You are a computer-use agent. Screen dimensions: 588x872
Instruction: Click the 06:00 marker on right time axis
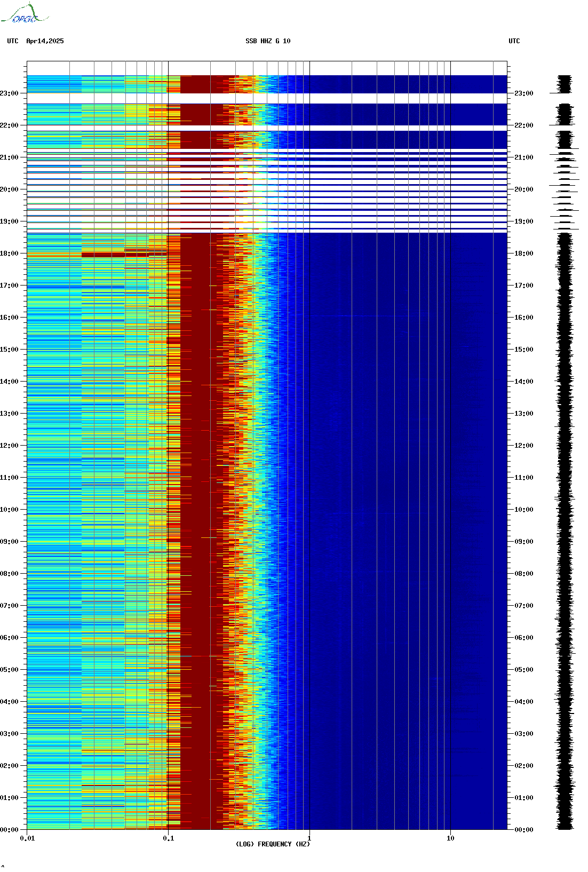tap(523, 638)
